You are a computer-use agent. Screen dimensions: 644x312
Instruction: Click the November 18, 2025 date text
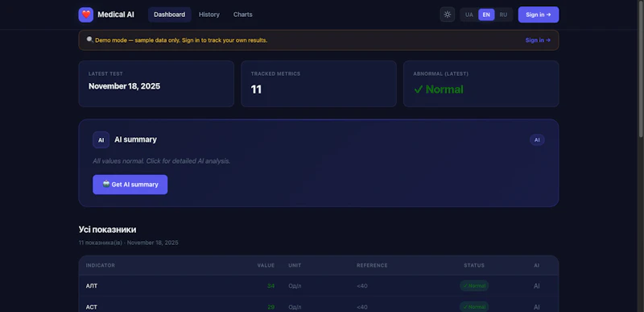click(x=125, y=86)
